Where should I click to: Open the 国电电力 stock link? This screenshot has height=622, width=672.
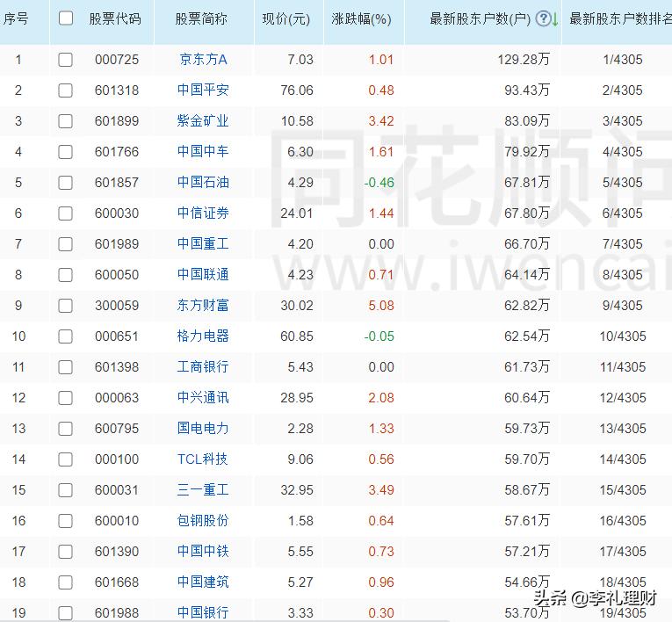[x=203, y=428]
